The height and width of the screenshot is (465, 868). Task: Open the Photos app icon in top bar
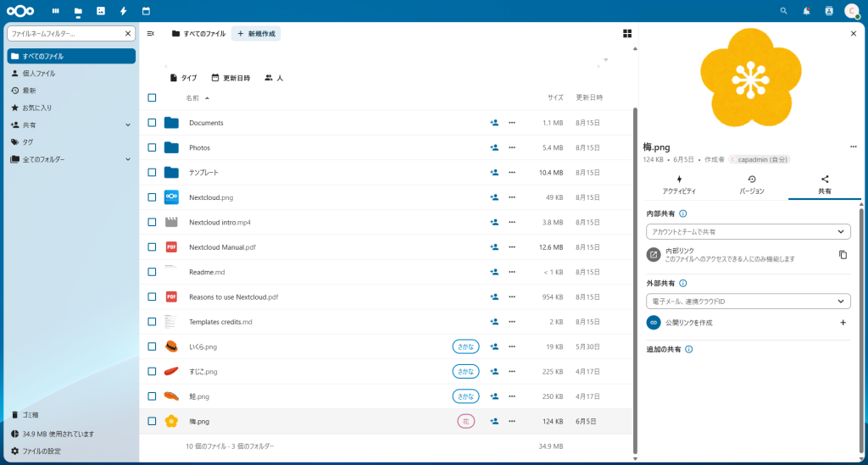[x=101, y=11]
